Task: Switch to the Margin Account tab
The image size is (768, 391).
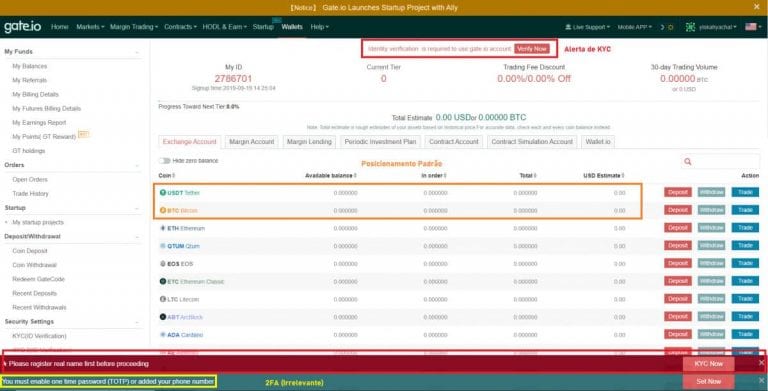Action: click(252, 142)
